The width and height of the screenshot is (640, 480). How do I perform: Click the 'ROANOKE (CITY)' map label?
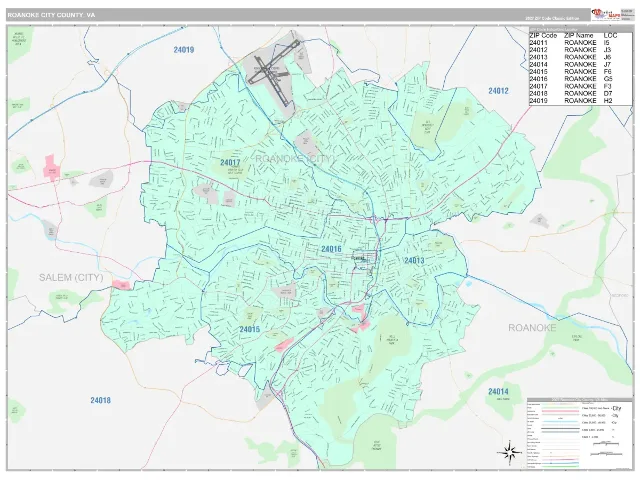tap(295, 158)
